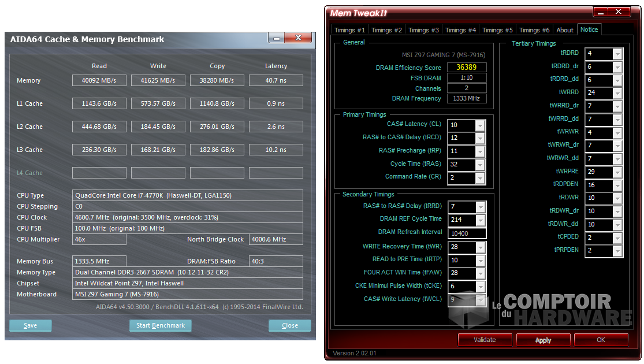Apply the memory timing changes
The width and height of the screenshot is (644, 364).
pos(543,340)
